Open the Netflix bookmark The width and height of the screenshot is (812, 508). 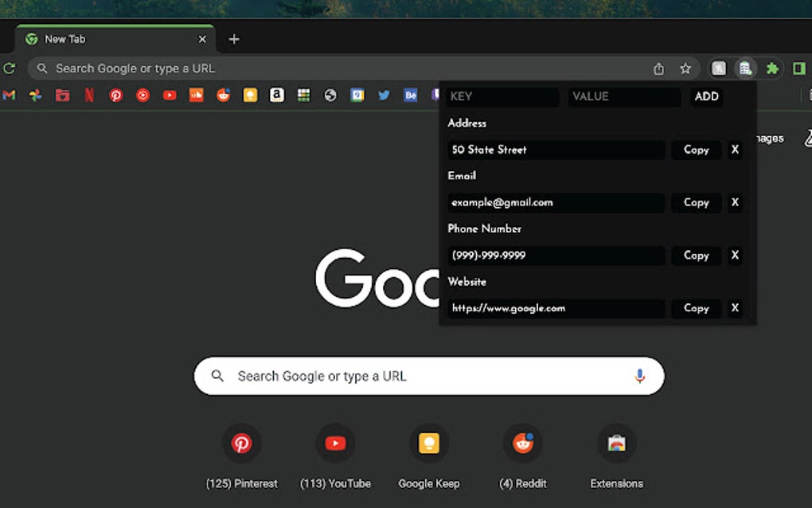tap(89, 96)
